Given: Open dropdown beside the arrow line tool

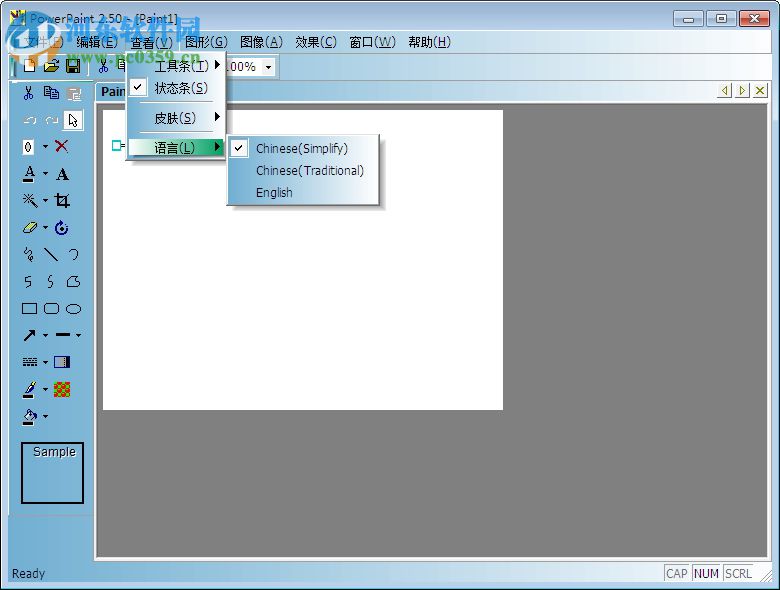Looking at the screenshot, I should [45, 335].
